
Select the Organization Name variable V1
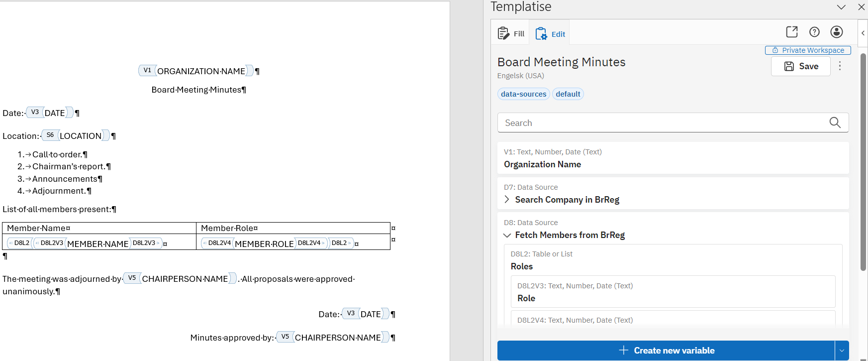click(x=673, y=158)
